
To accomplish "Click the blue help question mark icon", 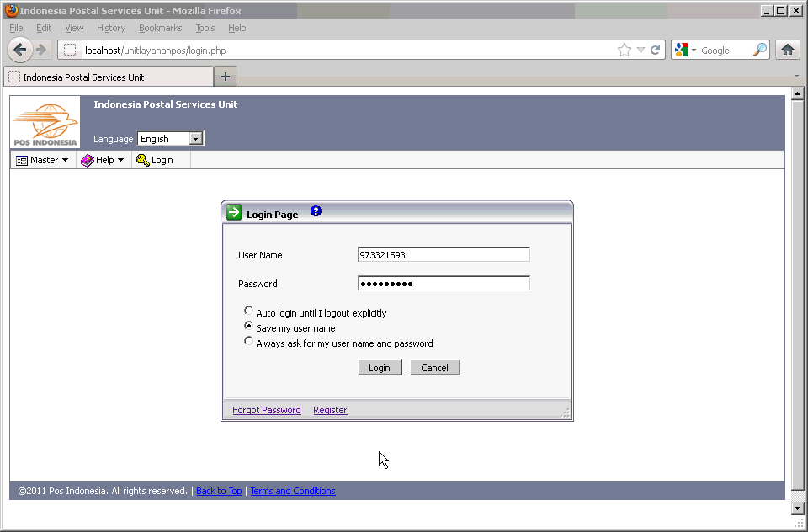I will click(x=316, y=211).
